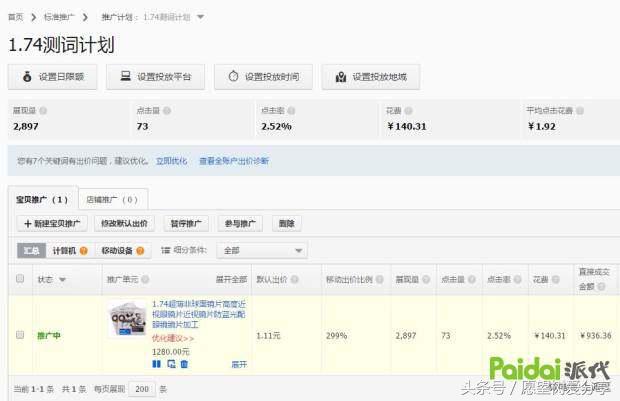
Task: Click the pause icon under the product
Action: click(157, 364)
